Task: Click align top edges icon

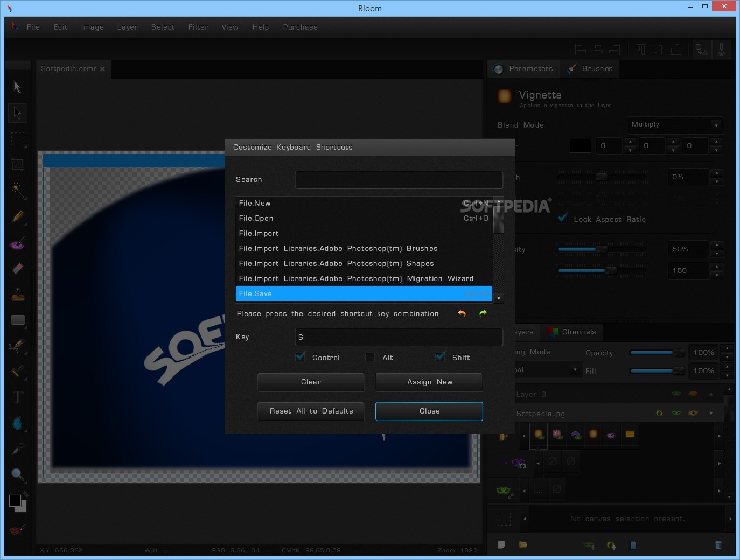Action: pyautogui.click(x=640, y=50)
